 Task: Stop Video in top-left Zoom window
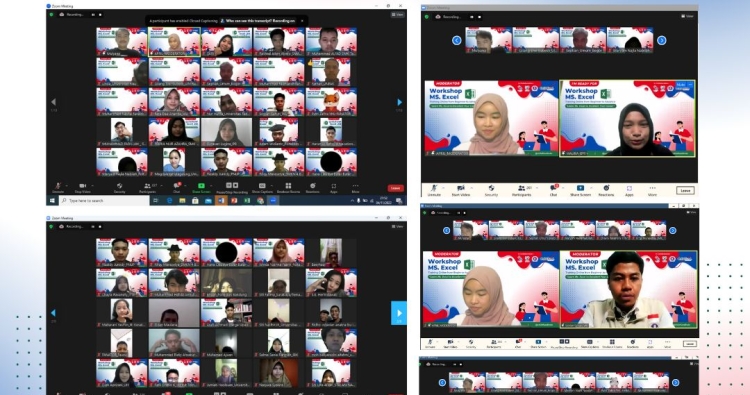(x=82, y=187)
